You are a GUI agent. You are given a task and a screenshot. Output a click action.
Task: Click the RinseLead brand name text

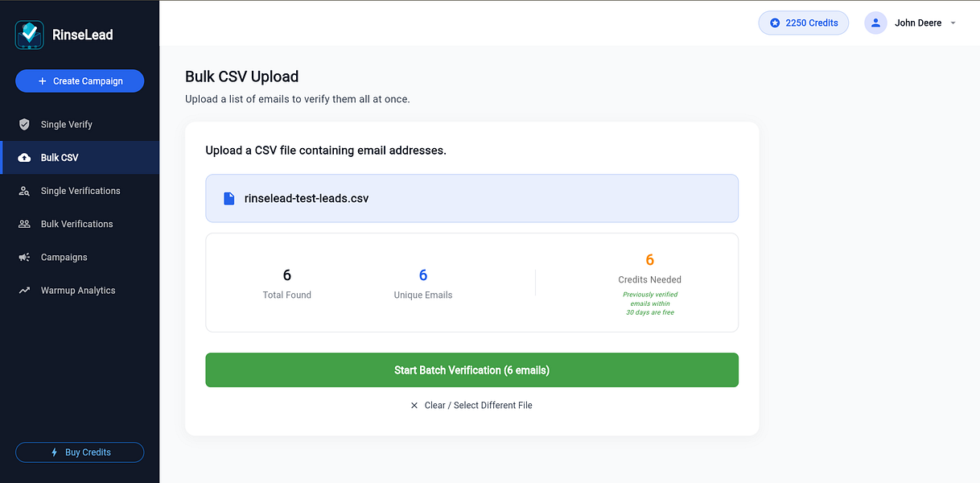pos(82,35)
